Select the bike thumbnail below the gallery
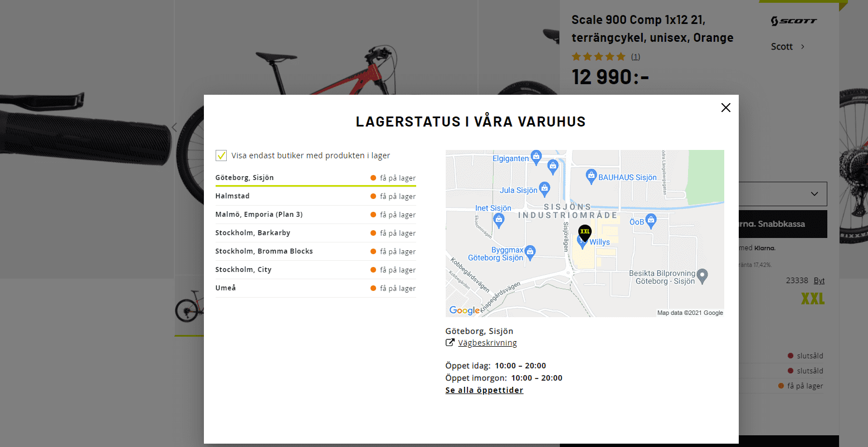 coord(189,305)
